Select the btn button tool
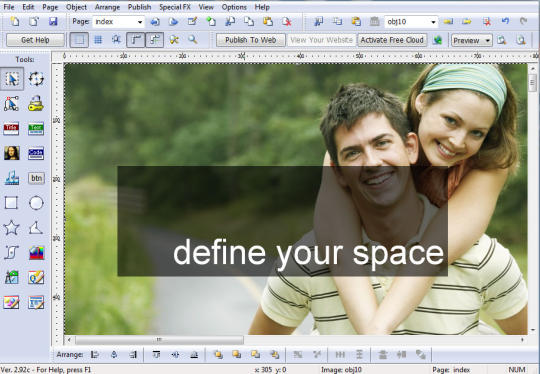 pyautogui.click(x=36, y=178)
